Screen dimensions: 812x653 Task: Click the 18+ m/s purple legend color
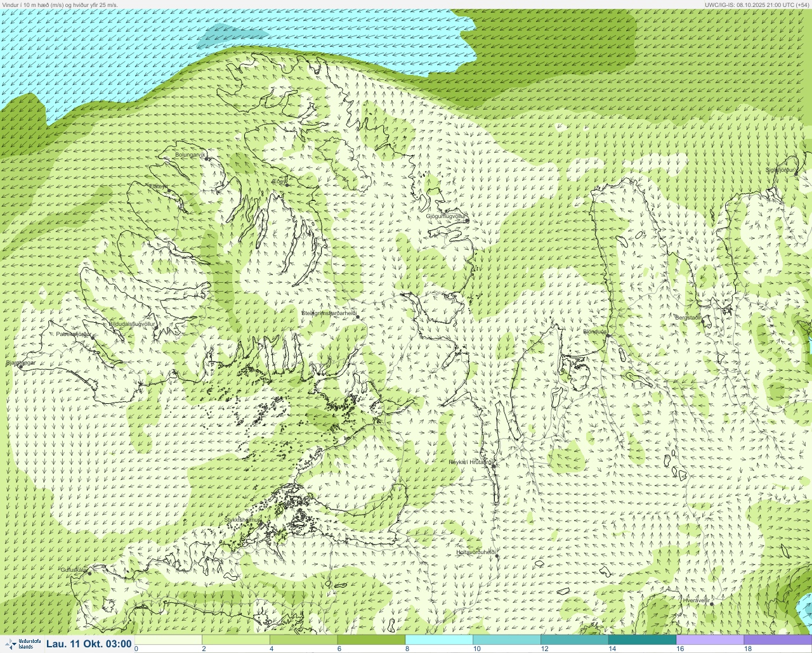click(778, 640)
